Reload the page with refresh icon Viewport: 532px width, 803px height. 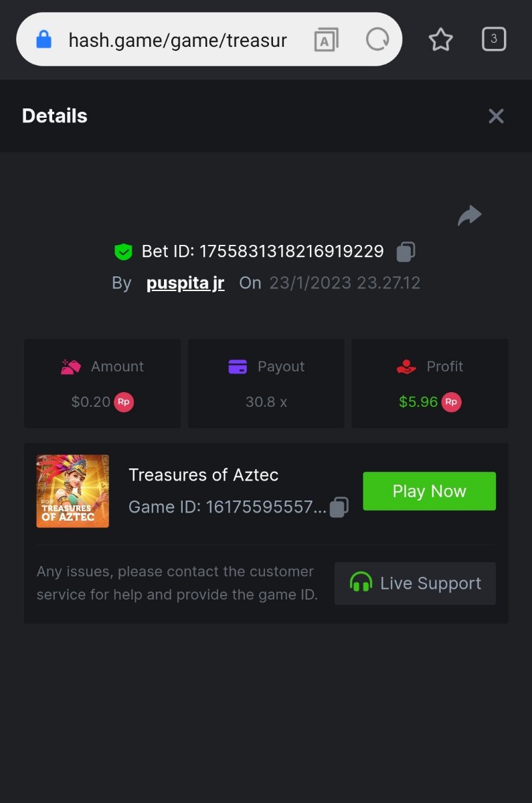coord(377,40)
